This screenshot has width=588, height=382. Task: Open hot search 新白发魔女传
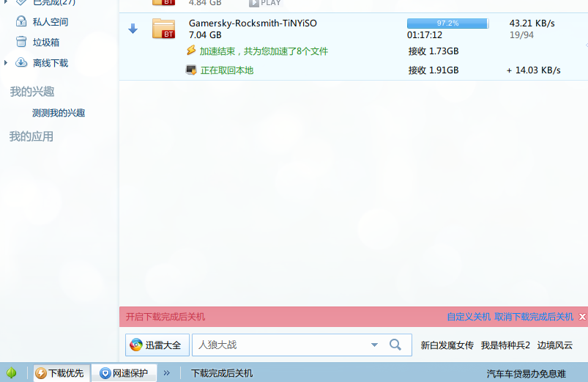click(447, 345)
